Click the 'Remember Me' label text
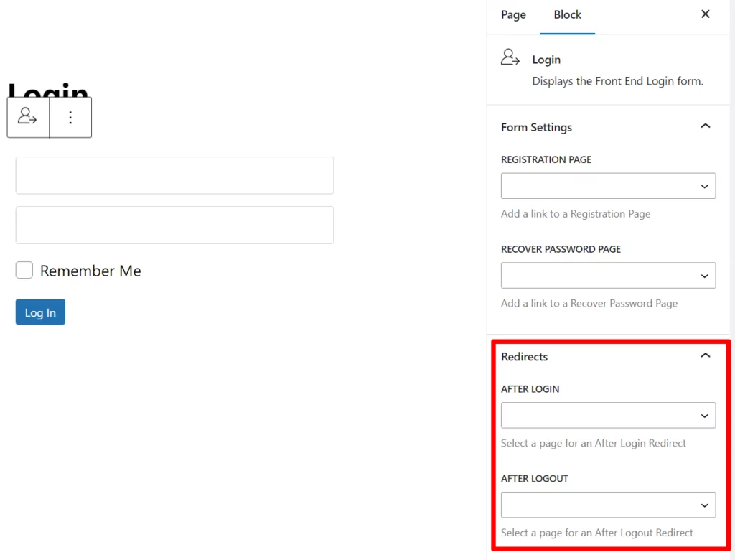 [x=90, y=271]
